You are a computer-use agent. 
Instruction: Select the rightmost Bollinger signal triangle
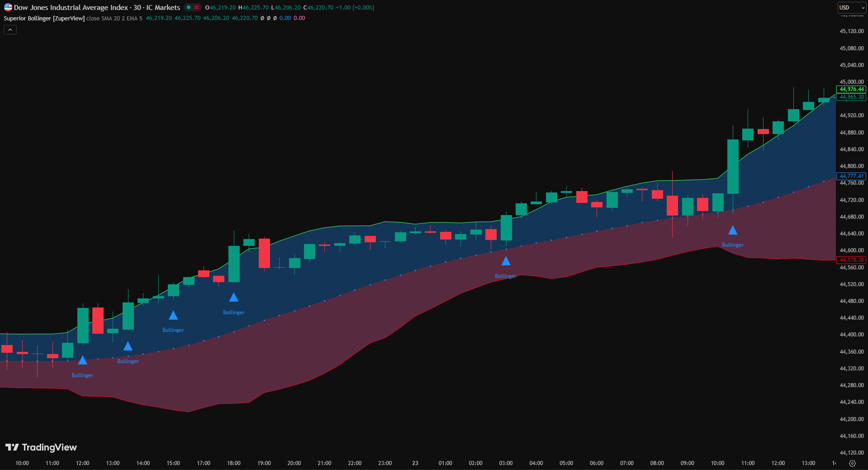click(x=733, y=230)
